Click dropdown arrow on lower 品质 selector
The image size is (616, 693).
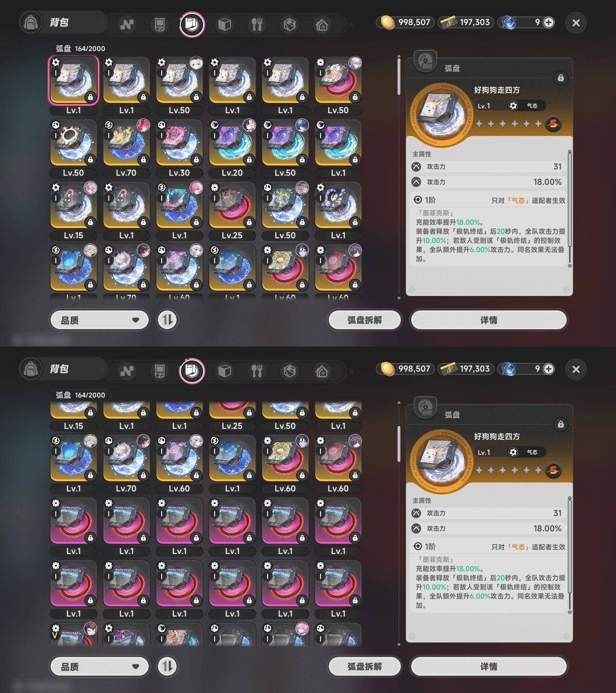135,667
